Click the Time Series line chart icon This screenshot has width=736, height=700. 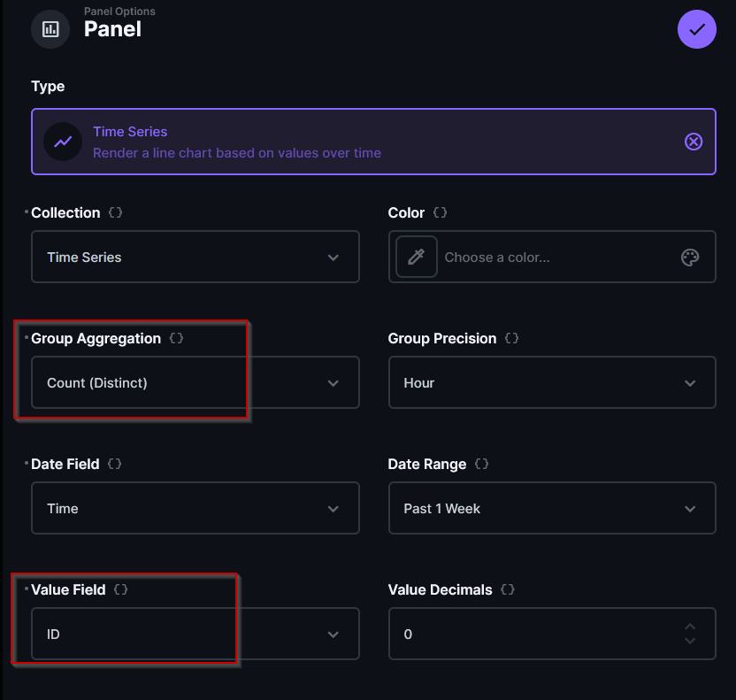coord(63,142)
